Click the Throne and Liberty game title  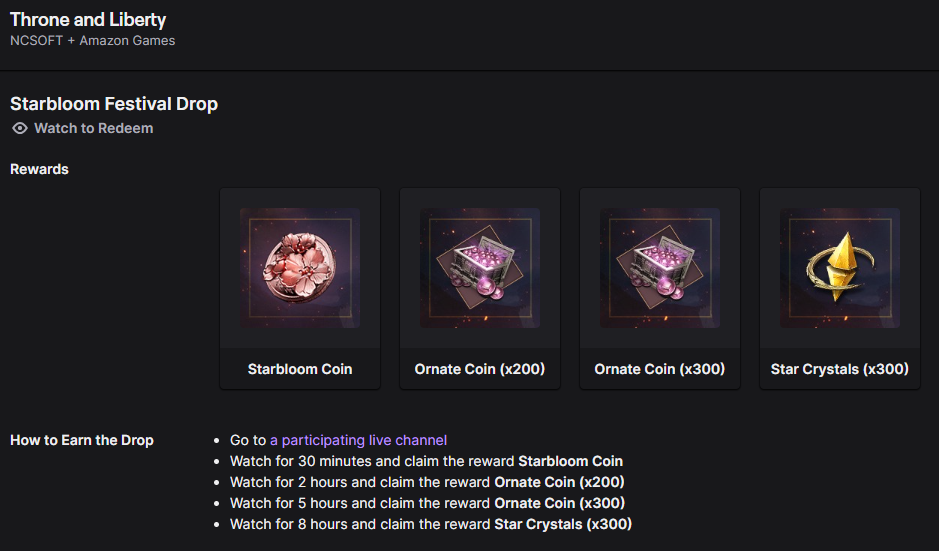click(x=88, y=19)
